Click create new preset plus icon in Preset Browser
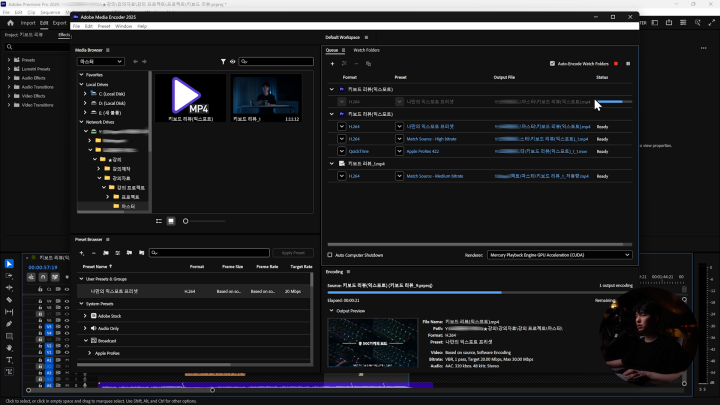The width and height of the screenshot is (720, 405). tap(82, 253)
